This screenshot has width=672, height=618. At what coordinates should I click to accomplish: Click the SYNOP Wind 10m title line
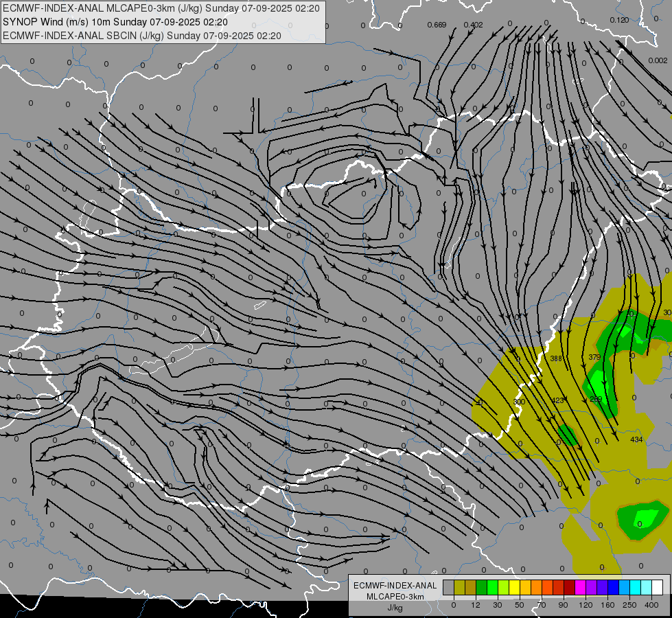115,22
